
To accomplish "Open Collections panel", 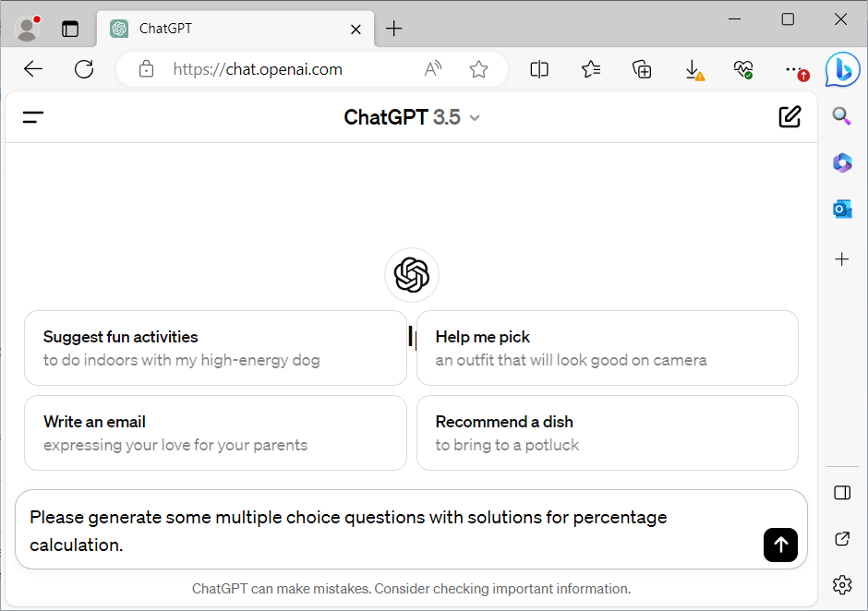I will (642, 69).
